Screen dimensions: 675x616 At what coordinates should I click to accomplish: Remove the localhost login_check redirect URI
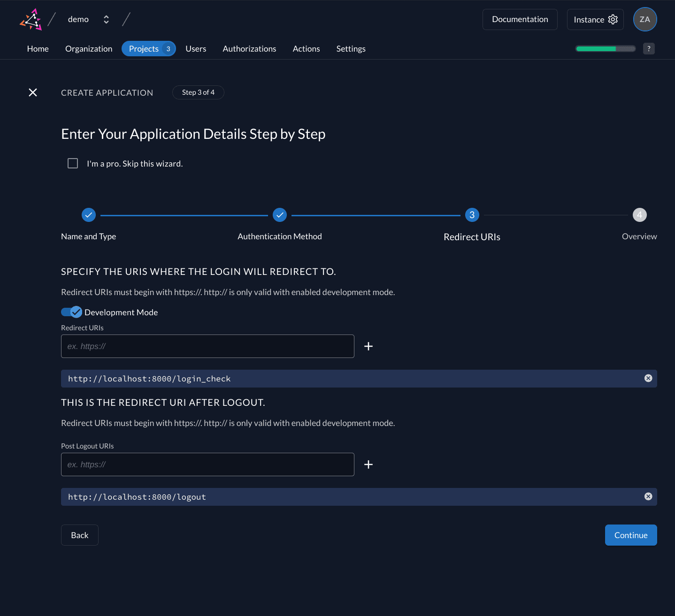pyautogui.click(x=648, y=378)
